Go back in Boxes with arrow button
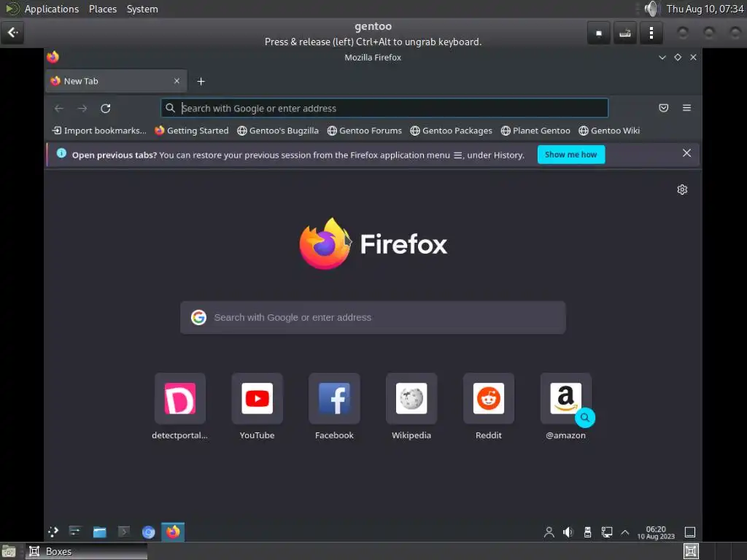Screen dimensions: 747x560 [x=12, y=33]
